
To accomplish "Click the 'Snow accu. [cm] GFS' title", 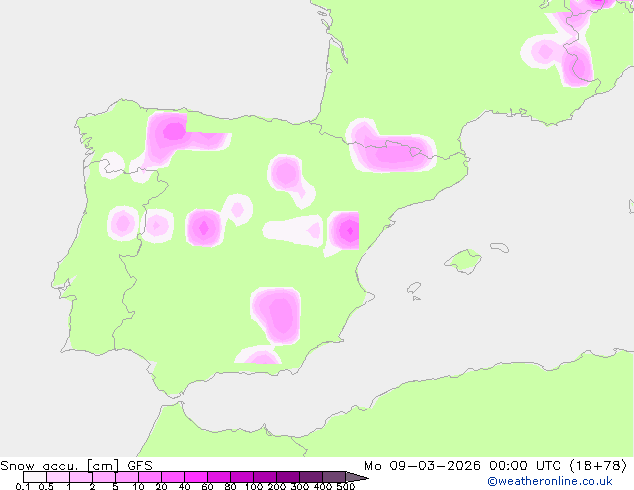I will (76, 466).
